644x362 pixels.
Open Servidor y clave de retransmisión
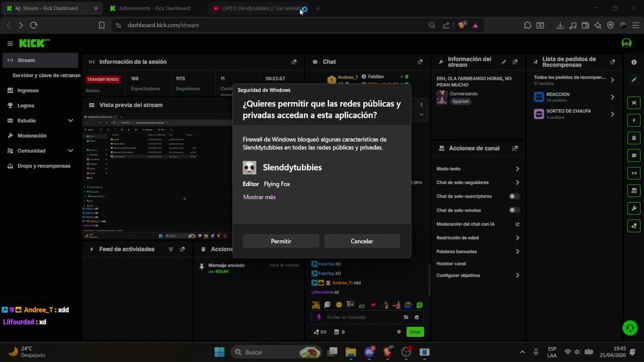coord(46,75)
